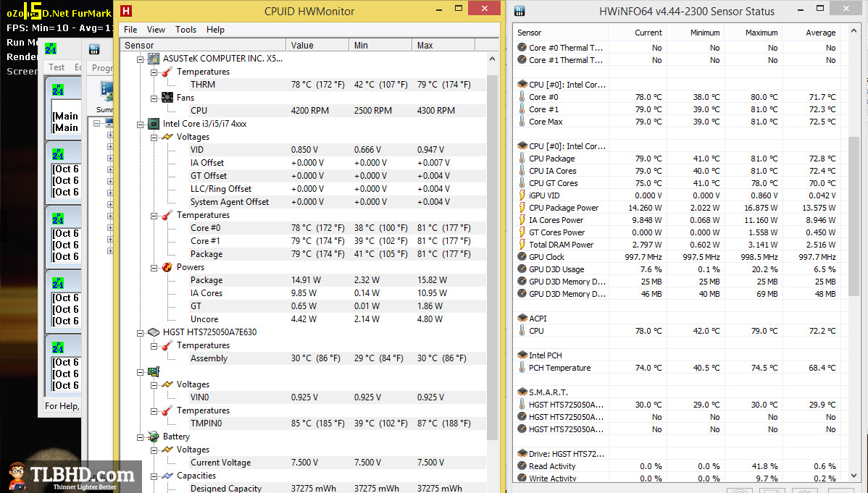The image size is (868, 493).
Task: Collapse the HGST HTS725050A7E630 node
Action: click(x=140, y=332)
